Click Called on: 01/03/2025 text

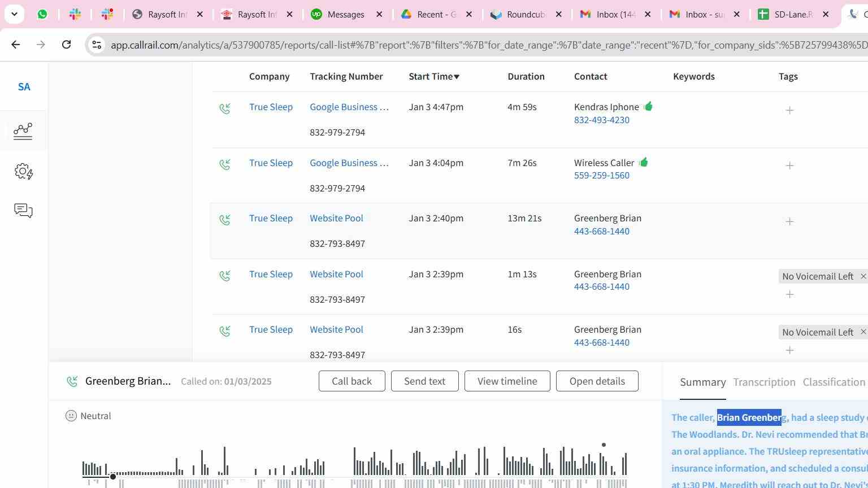(x=226, y=381)
